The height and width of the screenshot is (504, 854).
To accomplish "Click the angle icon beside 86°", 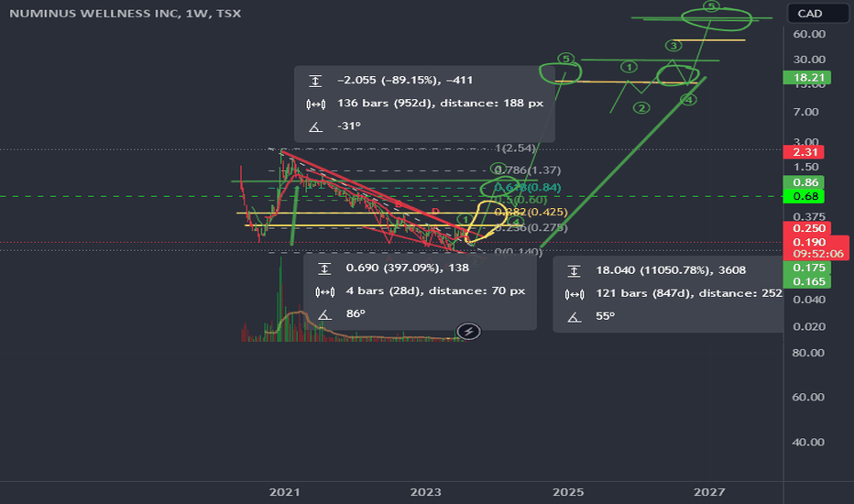I will coord(324,314).
